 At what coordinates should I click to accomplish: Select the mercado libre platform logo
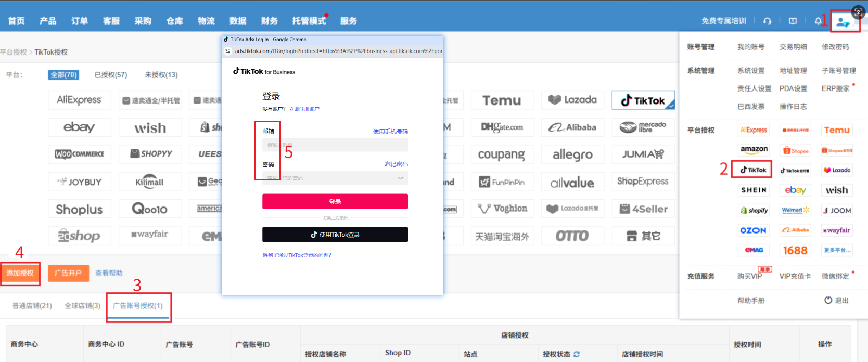click(x=643, y=127)
